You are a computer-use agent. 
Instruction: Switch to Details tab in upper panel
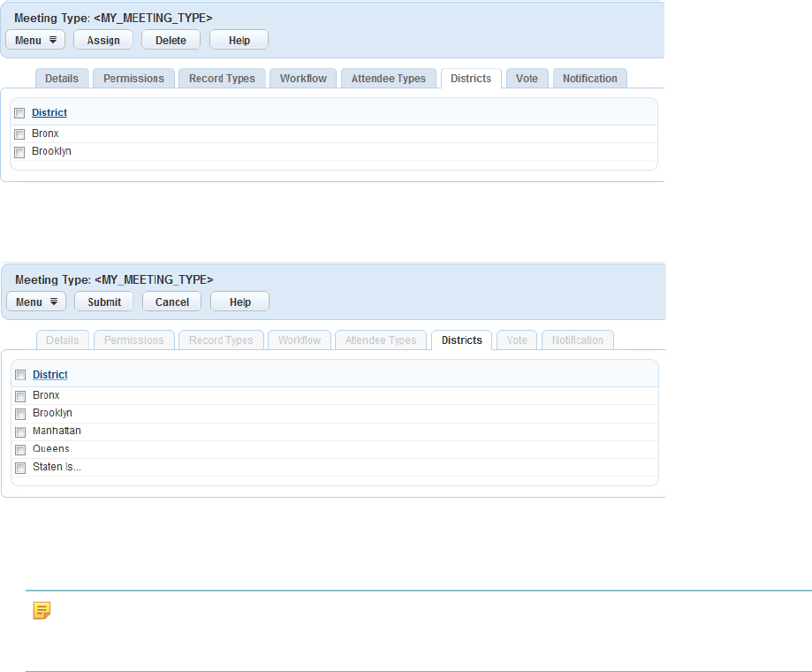click(62, 79)
